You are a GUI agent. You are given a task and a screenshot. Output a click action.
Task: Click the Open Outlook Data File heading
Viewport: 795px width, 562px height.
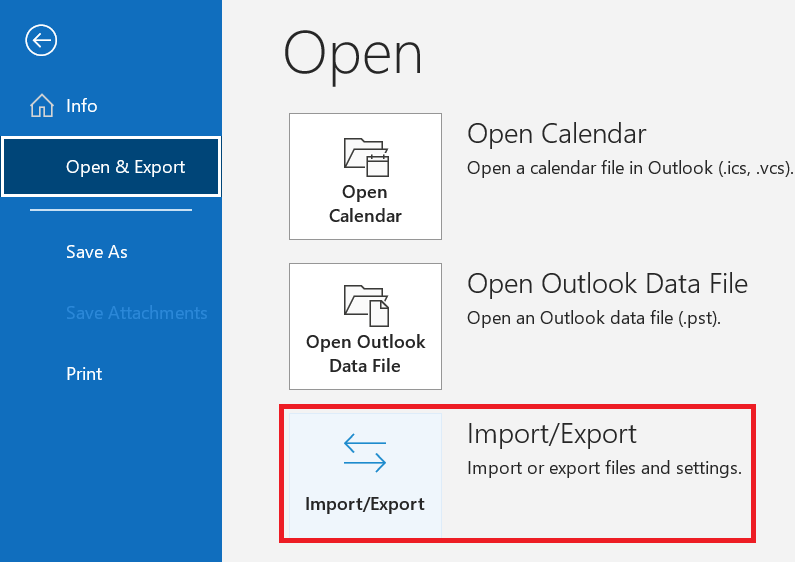607,284
